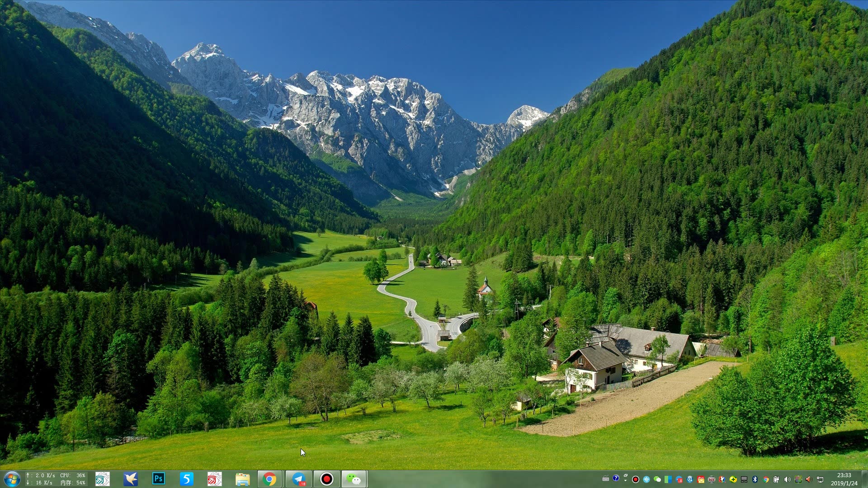The height and width of the screenshot is (488, 868).
Task: Open the recorder icon in system tray
Action: click(x=635, y=479)
